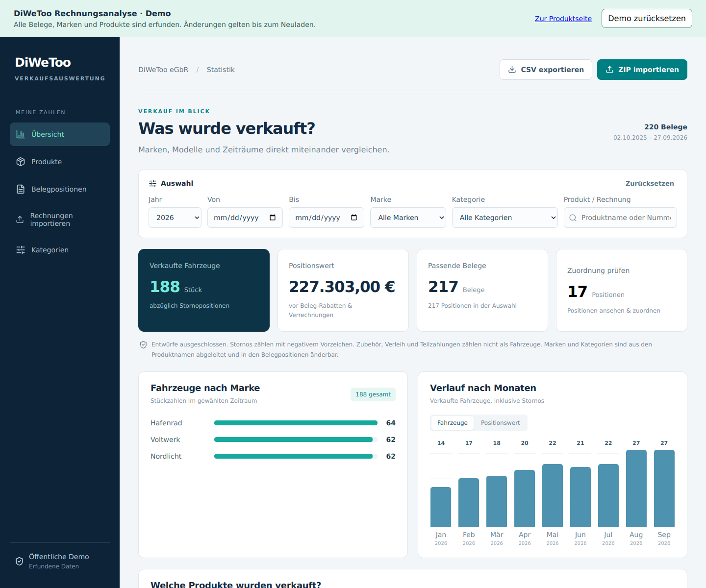Screen dimensions: 706x588
Task: Open calendar picker in the Von field
Action: click(x=273, y=218)
